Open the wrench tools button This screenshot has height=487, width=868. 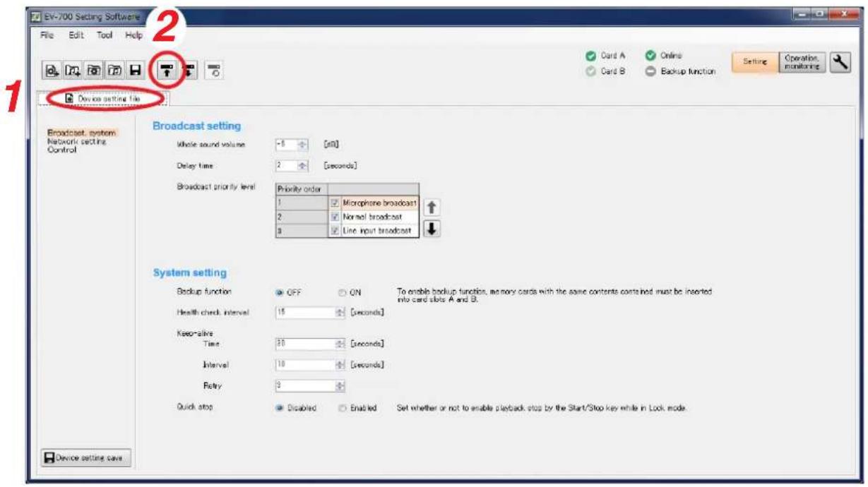tap(839, 62)
